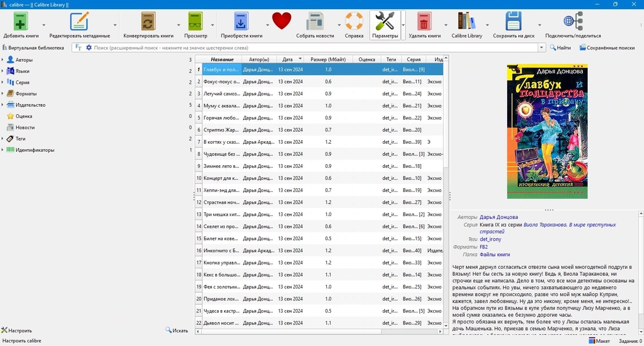This screenshot has height=346, width=644.
Task: Click the red heart donate icon
Action: 281,21
